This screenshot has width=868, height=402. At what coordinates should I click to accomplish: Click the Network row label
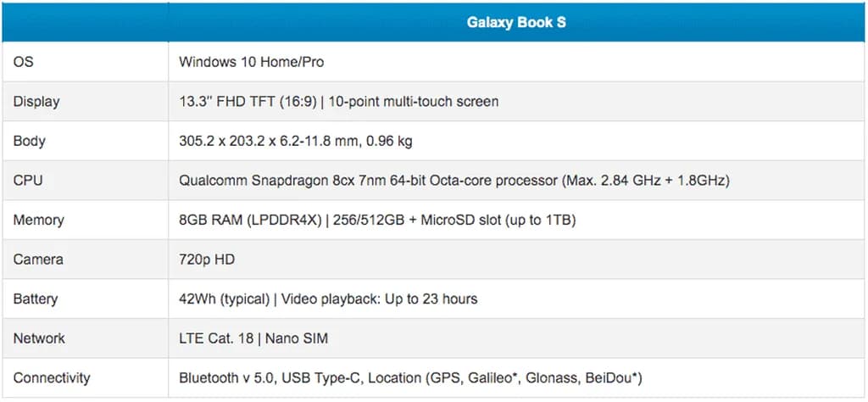[39, 338]
